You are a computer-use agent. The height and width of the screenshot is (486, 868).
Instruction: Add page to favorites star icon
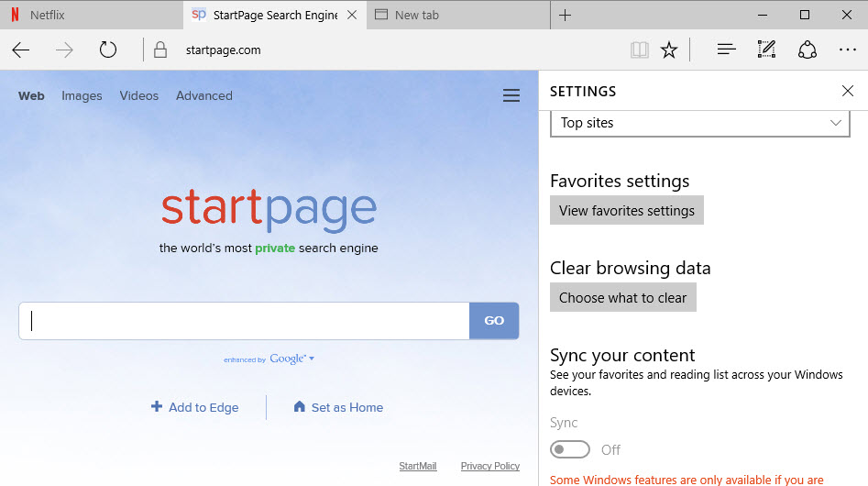(x=669, y=50)
